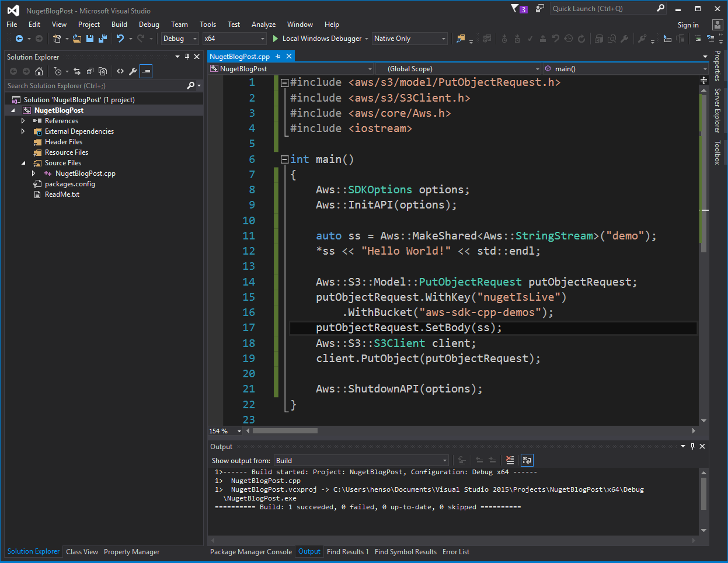Open the Debug configuration dropdown
The height and width of the screenshot is (563, 728).
[x=180, y=39]
